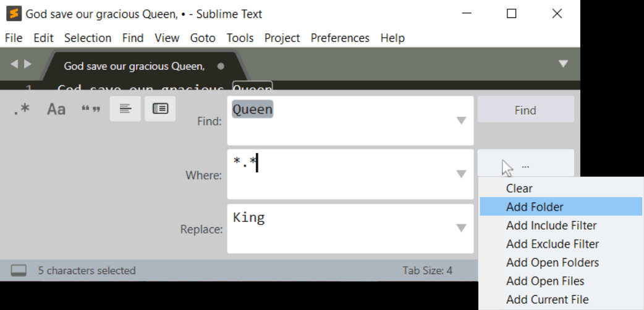Image resolution: width=644 pixels, height=310 pixels.
Task: Open the Selection menu
Action: tap(88, 38)
